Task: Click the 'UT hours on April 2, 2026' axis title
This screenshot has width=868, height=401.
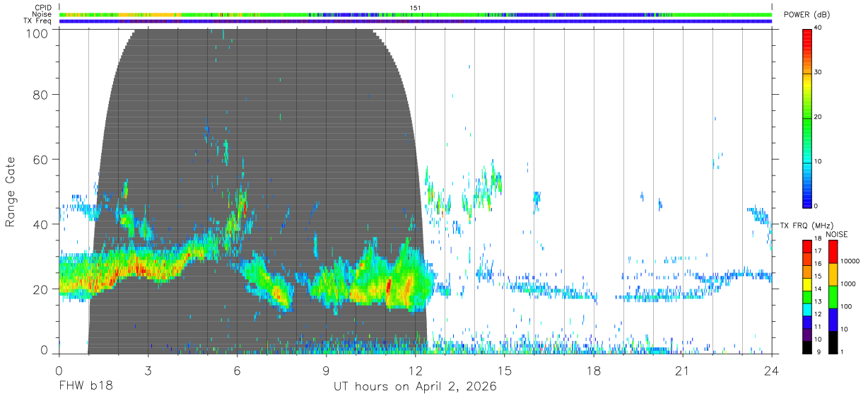Action: pyautogui.click(x=415, y=387)
